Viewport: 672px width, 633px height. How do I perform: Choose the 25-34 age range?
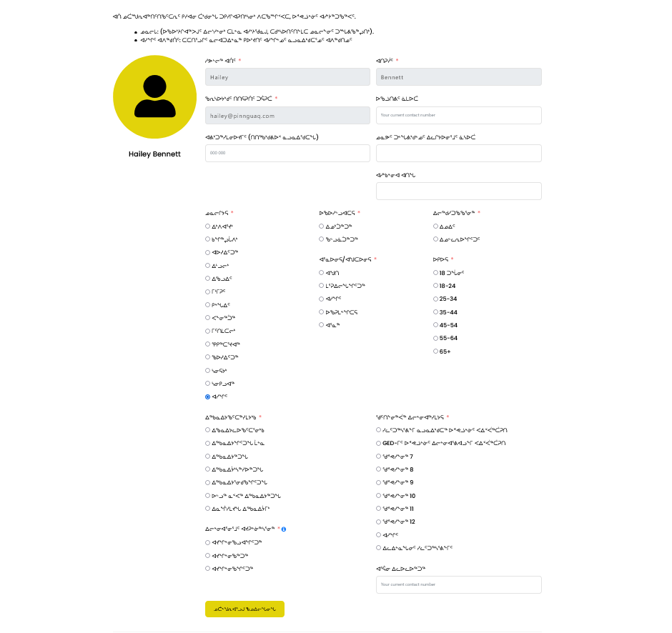(x=436, y=299)
